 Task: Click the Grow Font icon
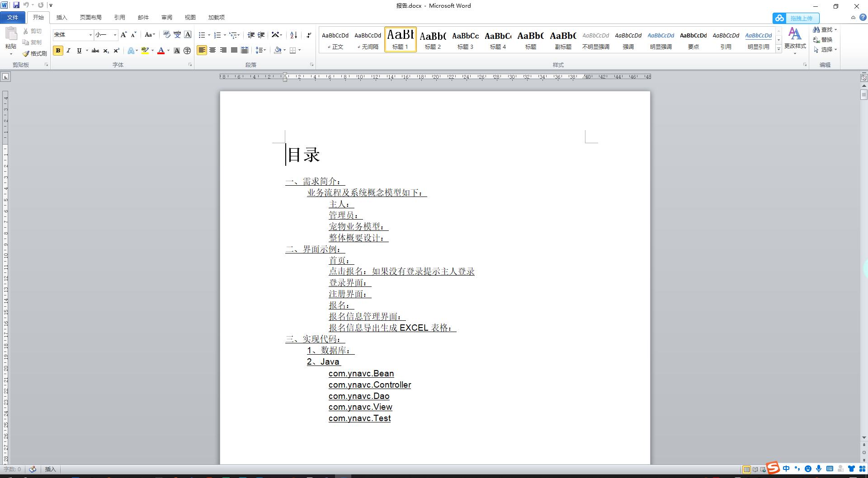(123, 35)
